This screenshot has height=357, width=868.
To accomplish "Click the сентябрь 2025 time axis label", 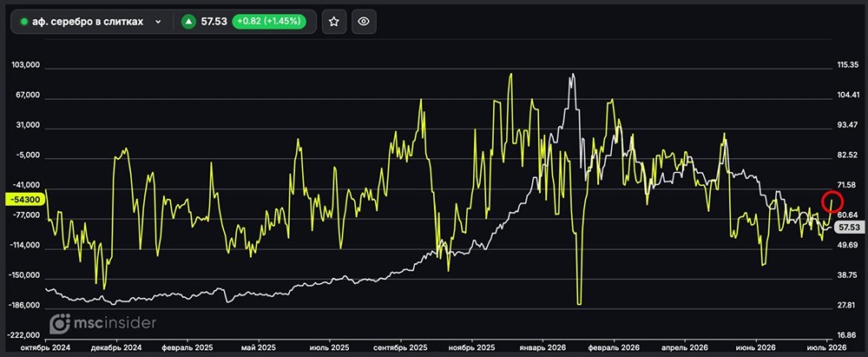I will (401, 347).
